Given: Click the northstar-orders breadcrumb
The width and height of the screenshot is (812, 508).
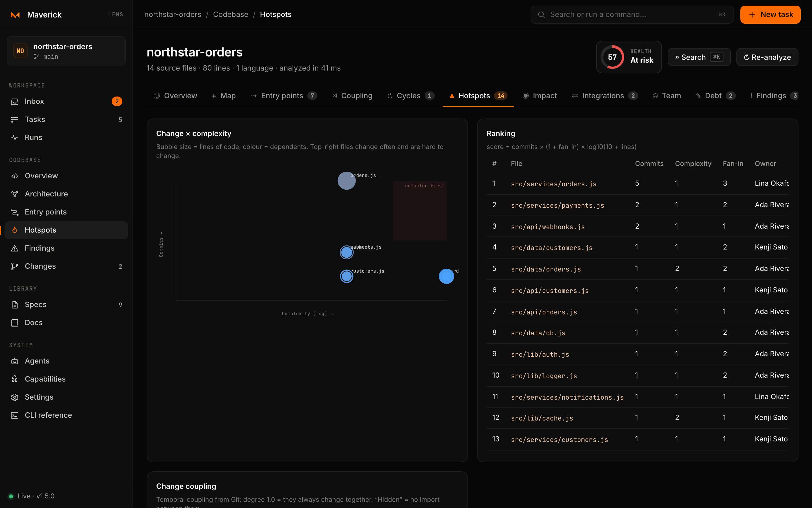Looking at the screenshot, I should pyautogui.click(x=173, y=14).
